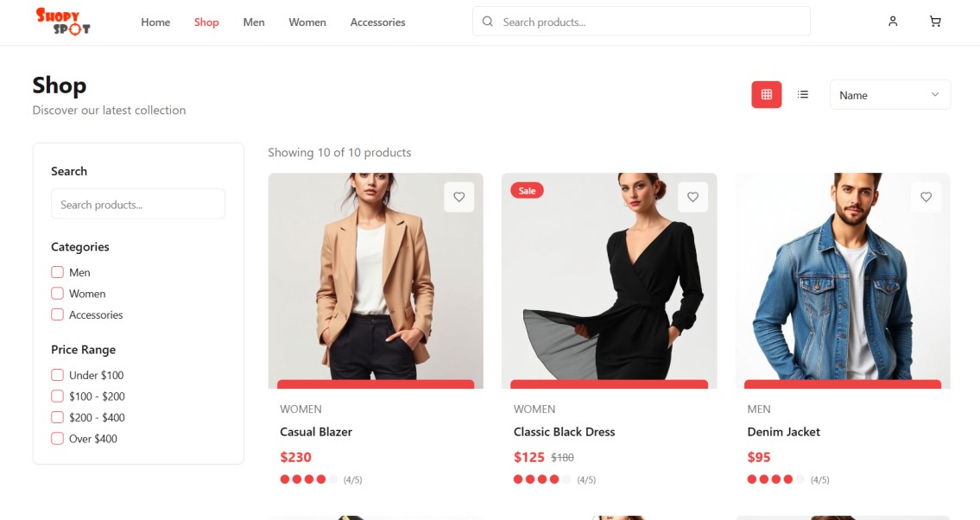Open the user account icon

pos(893,22)
